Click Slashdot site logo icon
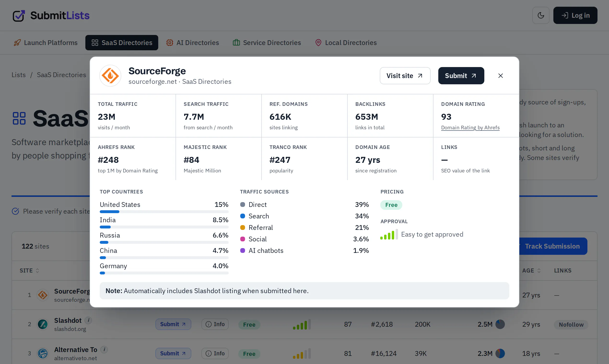 [43, 324]
